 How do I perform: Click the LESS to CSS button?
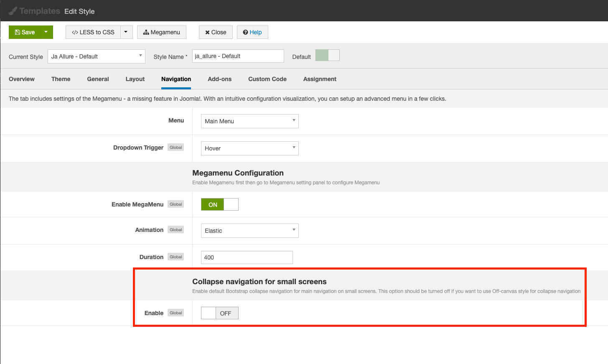coord(93,32)
